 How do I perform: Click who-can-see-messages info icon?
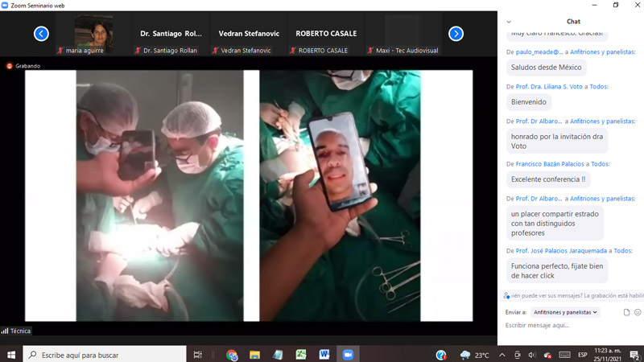coord(506,295)
